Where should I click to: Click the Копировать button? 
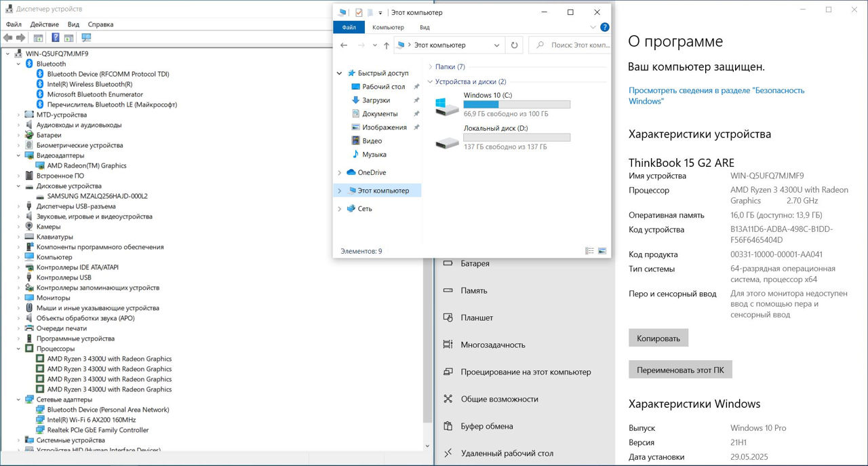pyautogui.click(x=658, y=338)
